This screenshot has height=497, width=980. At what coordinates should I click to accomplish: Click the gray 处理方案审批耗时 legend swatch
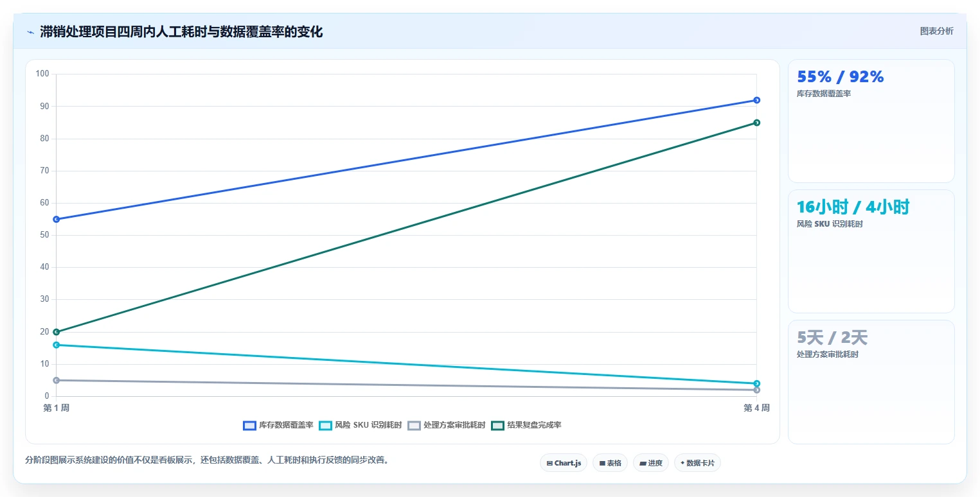tap(414, 426)
